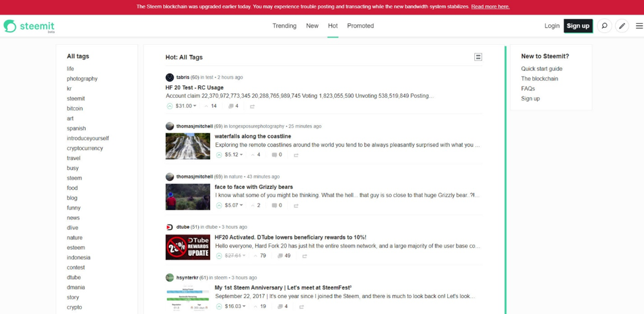Switch to the New tab
Image resolution: width=644 pixels, height=314 pixels.
point(312,26)
